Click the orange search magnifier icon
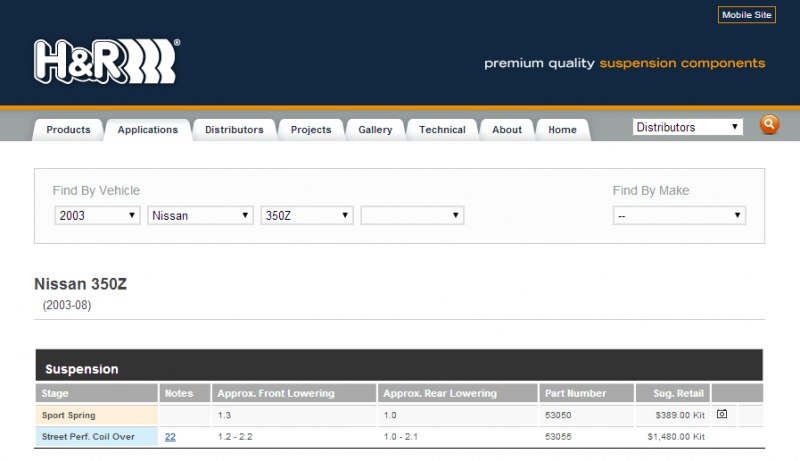 [769, 124]
